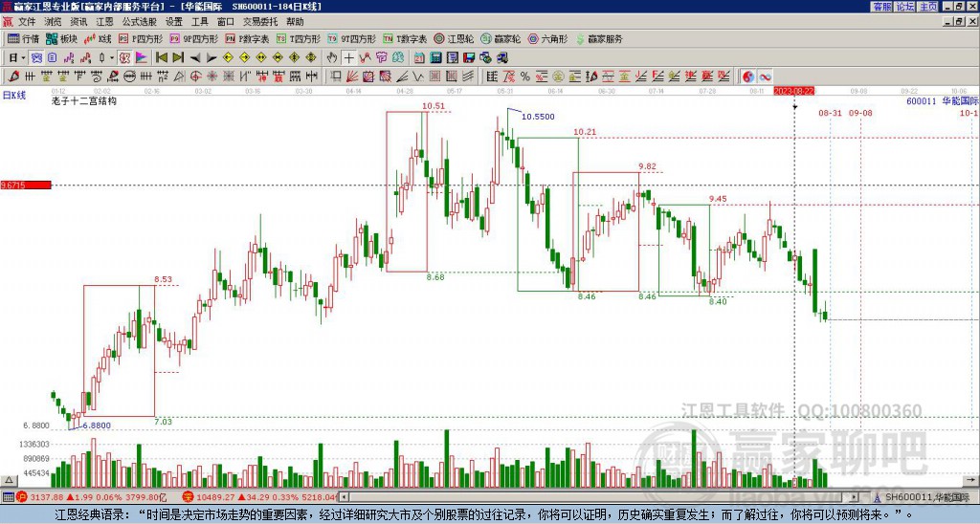The image size is (980, 524).
Task: Toggle the crosshair cursor mode
Action: [348, 58]
